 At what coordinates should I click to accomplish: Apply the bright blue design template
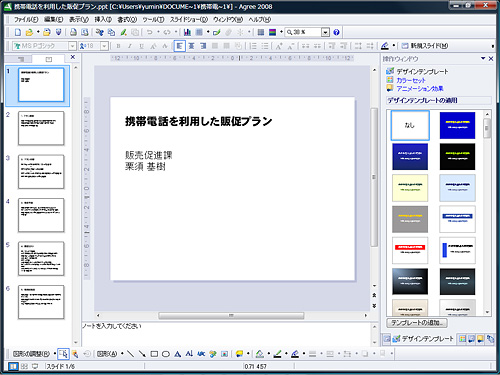pyautogui.click(x=457, y=125)
